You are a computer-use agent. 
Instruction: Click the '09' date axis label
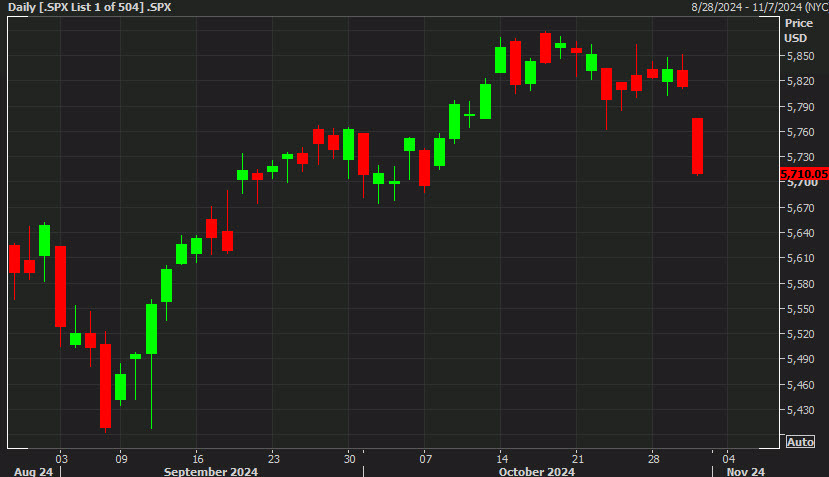[x=121, y=459]
